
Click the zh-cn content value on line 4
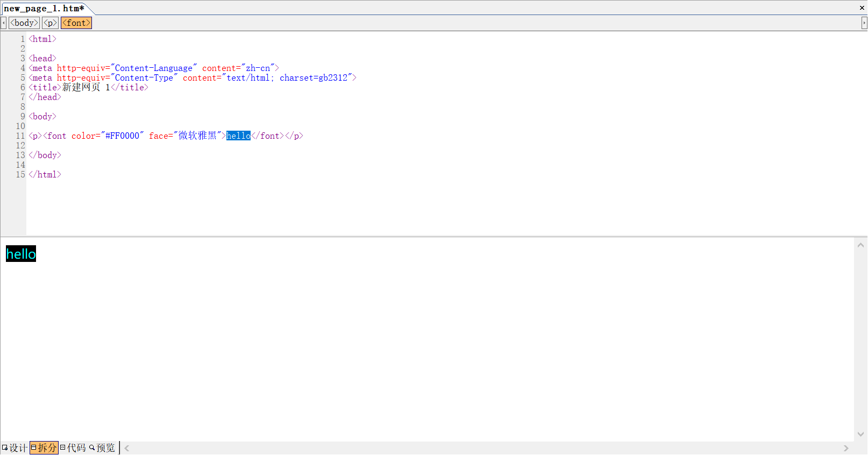pos(258,68)
